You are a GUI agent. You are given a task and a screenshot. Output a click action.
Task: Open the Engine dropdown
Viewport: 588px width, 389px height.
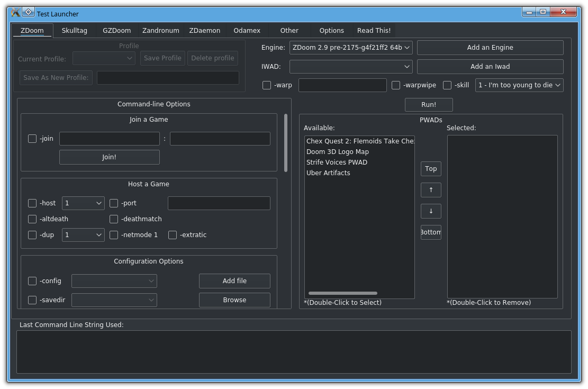351,48
